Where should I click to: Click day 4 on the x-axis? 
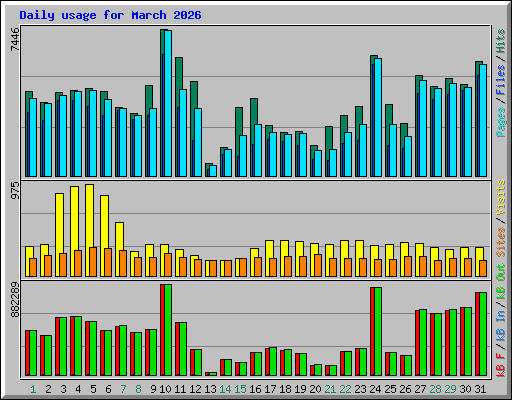(x=78, y=389)
